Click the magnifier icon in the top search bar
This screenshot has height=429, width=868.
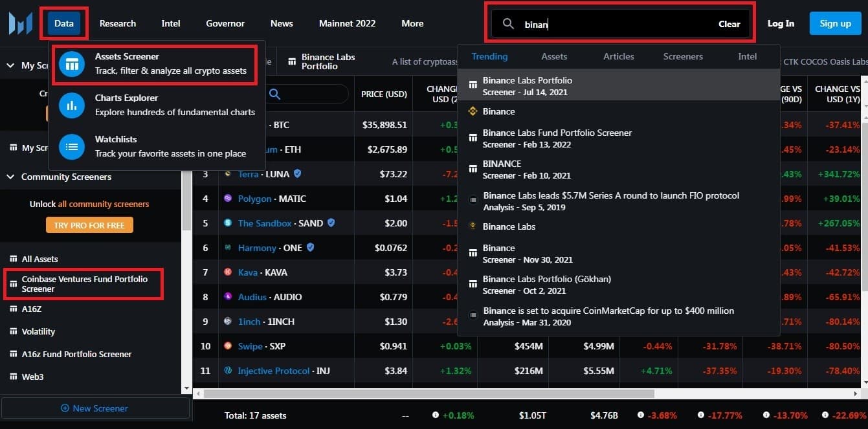point(508,24)
